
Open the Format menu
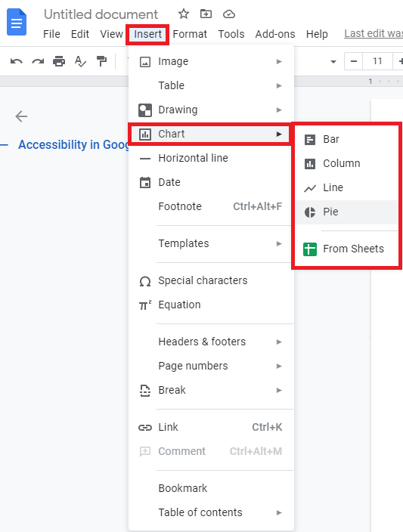tap(190, 34)
